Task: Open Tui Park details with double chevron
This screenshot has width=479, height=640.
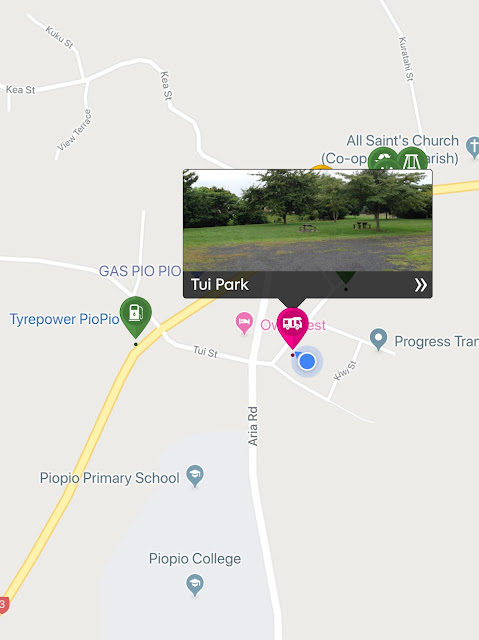Action: point(421,284)
